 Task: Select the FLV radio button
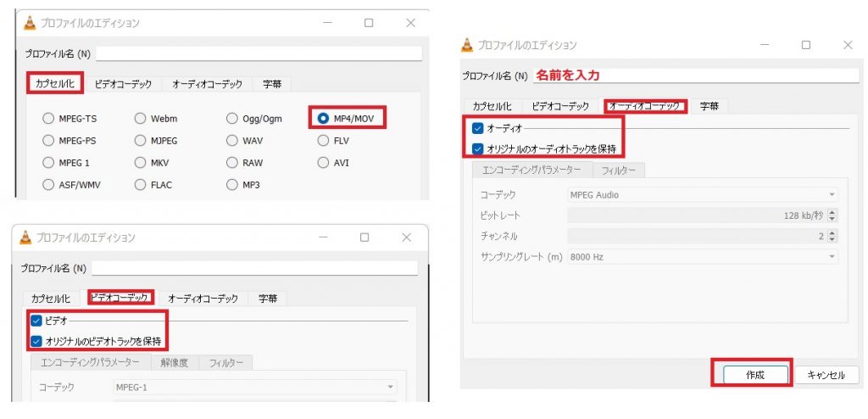323,141
